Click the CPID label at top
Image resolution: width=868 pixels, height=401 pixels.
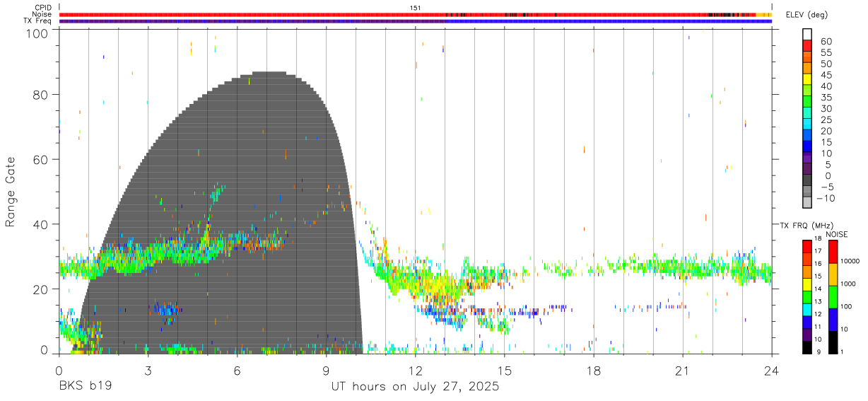point(42,8)
